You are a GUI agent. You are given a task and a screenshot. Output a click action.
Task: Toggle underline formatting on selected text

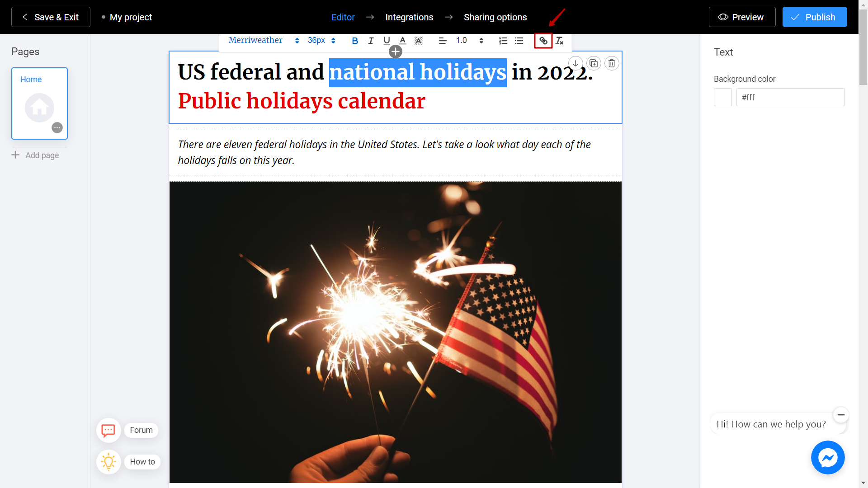click(387, 41)
